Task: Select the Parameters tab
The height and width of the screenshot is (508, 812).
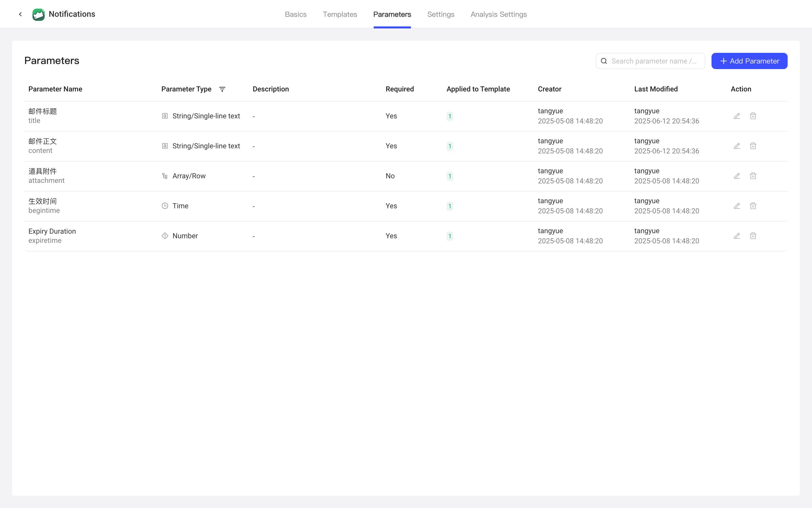Action: tap(392, 14)
